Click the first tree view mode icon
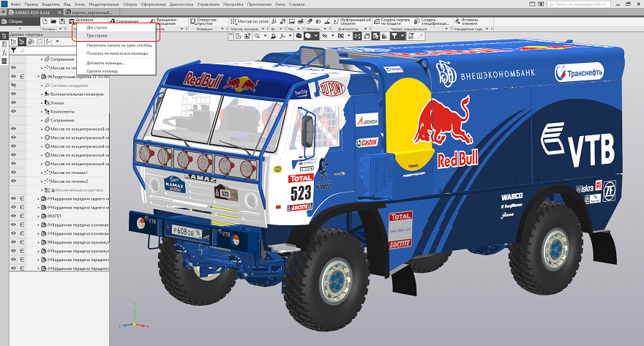This screenshot has width=644, height=346. pyautogui.click(x=14, y=42)
